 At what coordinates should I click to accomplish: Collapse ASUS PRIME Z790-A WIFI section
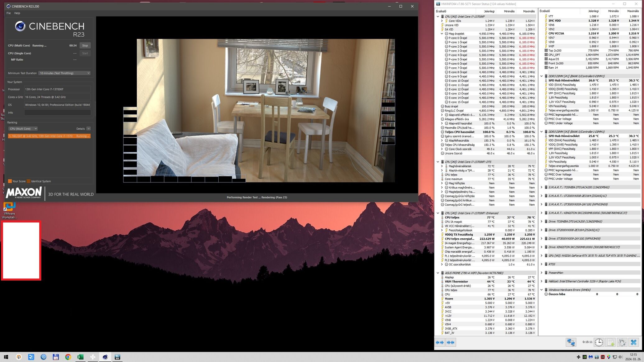(x=438, y=273)
